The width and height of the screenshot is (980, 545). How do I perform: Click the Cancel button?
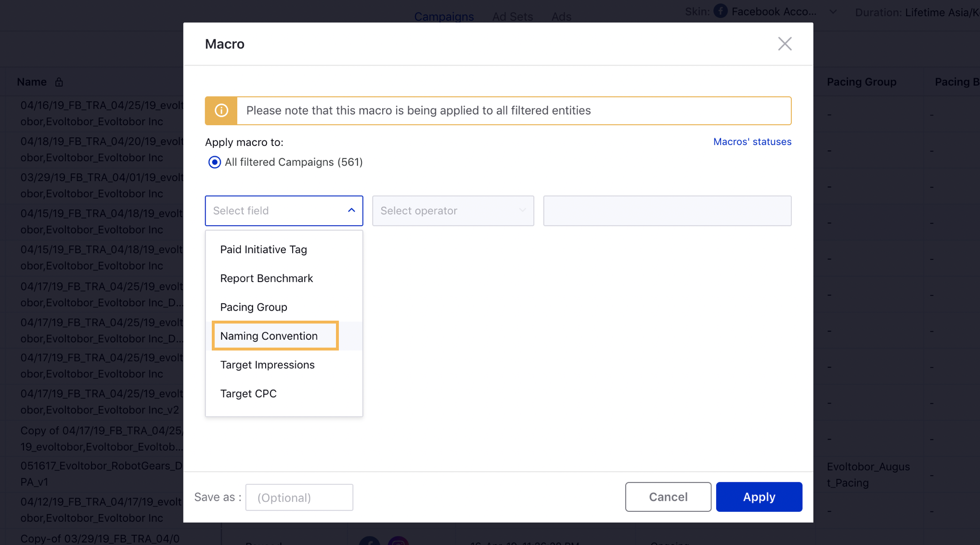tap(668, 497)
